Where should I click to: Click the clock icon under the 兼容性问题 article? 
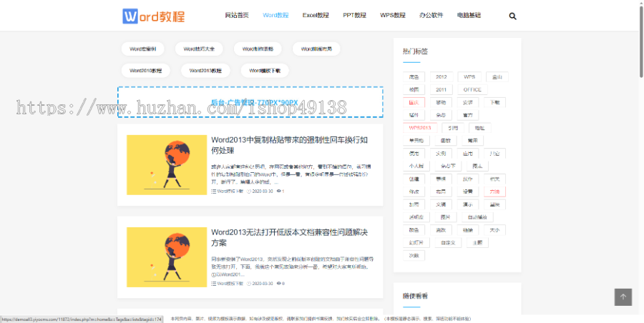coord(249,284)
